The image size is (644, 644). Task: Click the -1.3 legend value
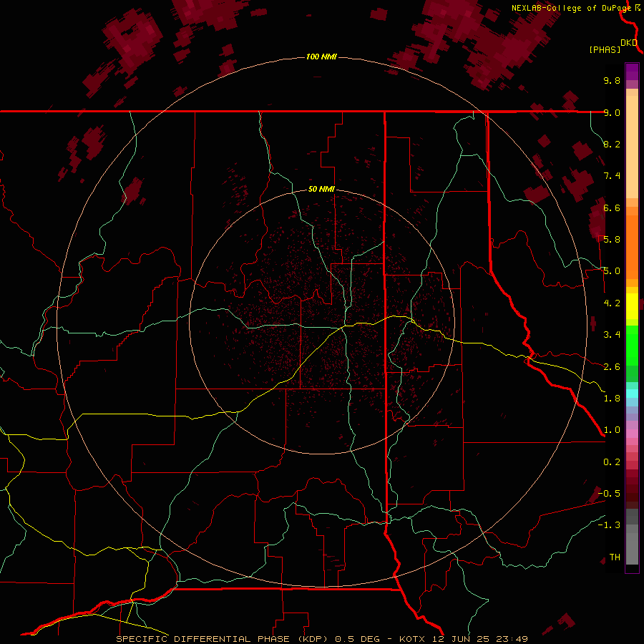(x=609, y=525)
